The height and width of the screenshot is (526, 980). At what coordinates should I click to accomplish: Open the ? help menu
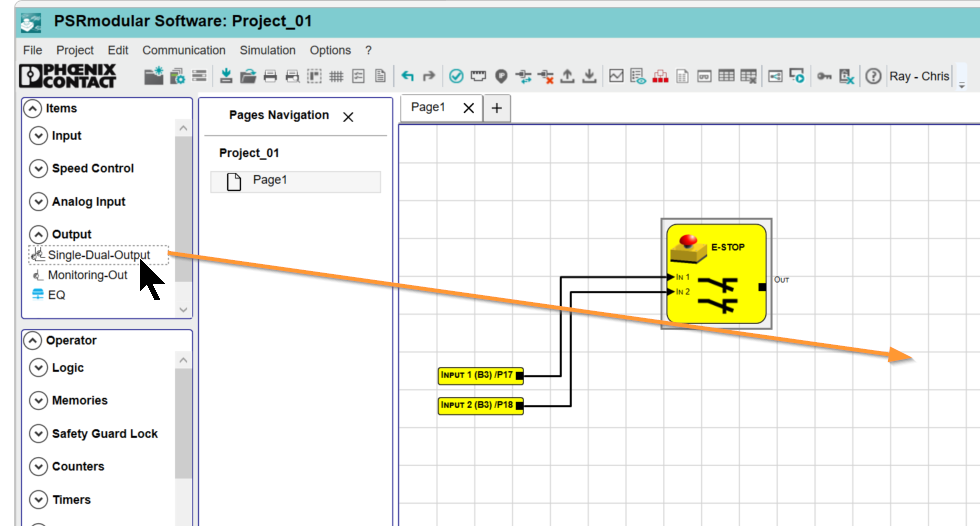tap(368, 50)
